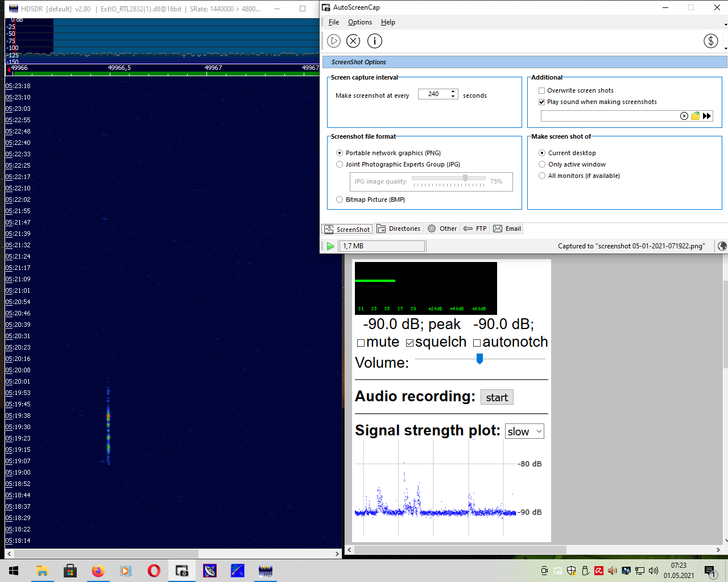Switch to HDSDR via its taskbar icon

pyautogui.click(x=266, y=571)
